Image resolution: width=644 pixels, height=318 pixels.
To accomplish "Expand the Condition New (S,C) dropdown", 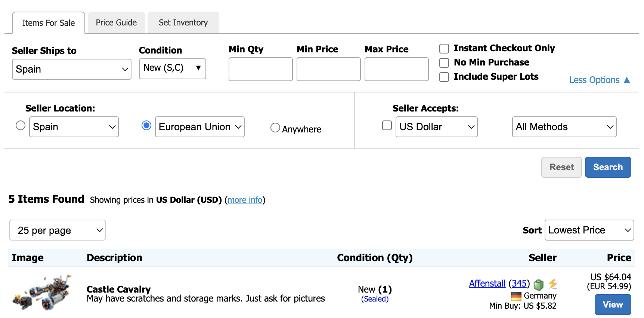I will (173, 69).
